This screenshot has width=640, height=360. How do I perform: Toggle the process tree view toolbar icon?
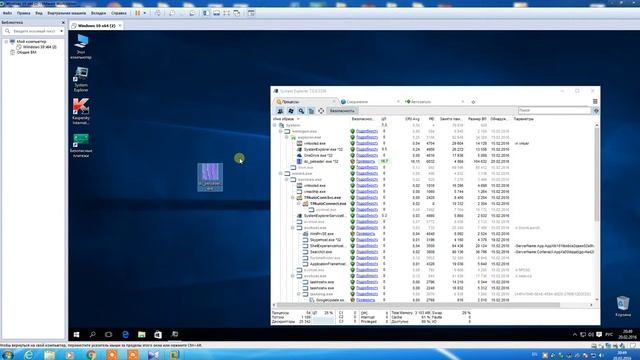pos(311,111)
